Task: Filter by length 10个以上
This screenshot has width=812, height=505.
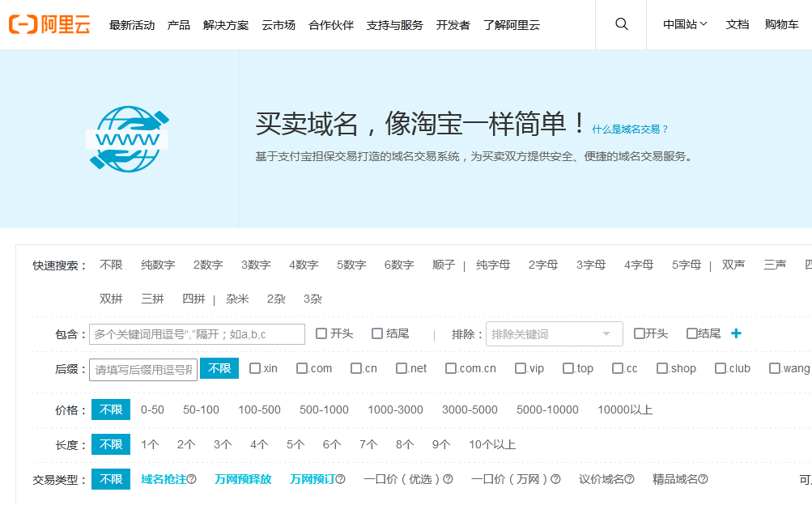Action: point(492,444)
